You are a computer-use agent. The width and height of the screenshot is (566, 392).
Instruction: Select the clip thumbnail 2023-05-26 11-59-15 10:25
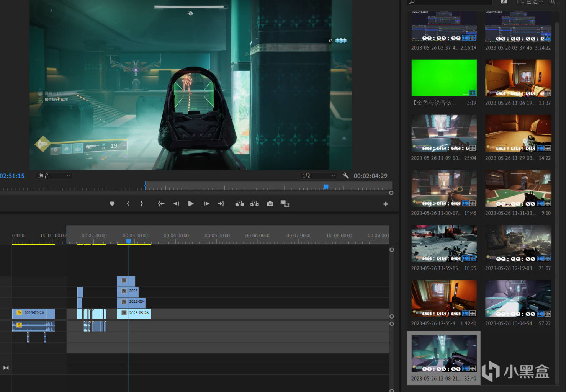[x=444, y=243]
